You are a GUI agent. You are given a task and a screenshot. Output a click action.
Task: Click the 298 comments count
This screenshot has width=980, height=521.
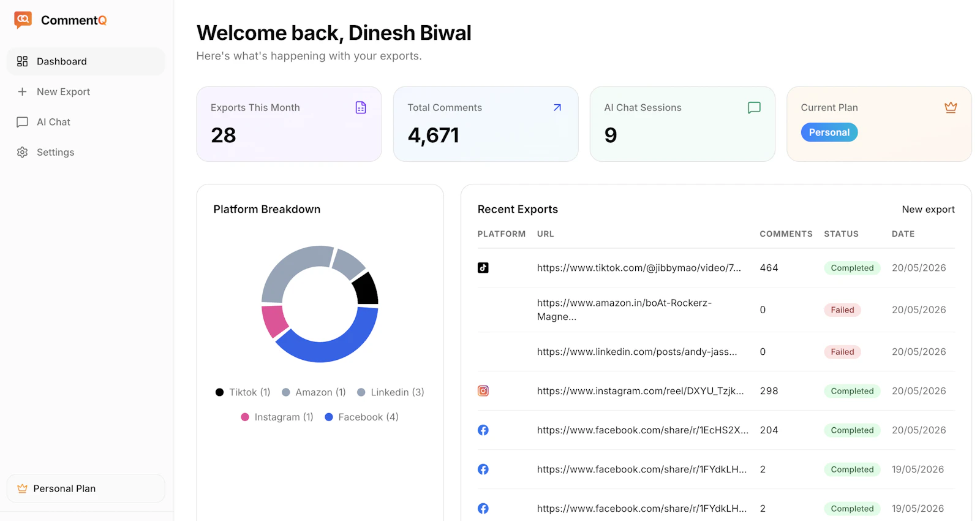pos(769,391)
